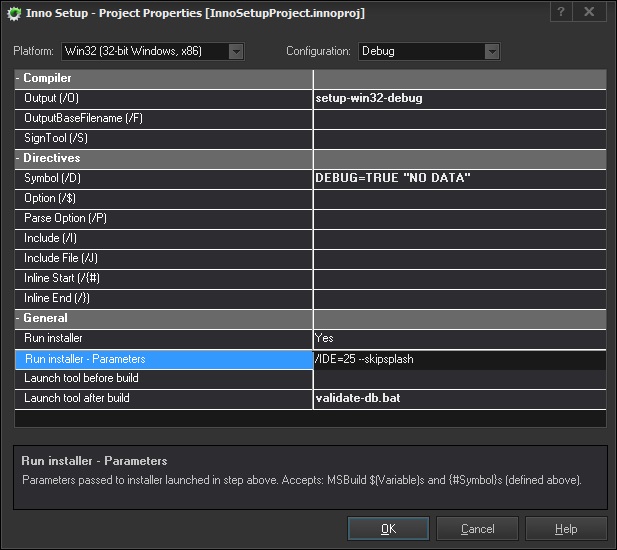Viewport: 617px width, 550px height.
Task: Click the Launch tool before build value cell
Action: pyautogui.click(x=460, y=378)
